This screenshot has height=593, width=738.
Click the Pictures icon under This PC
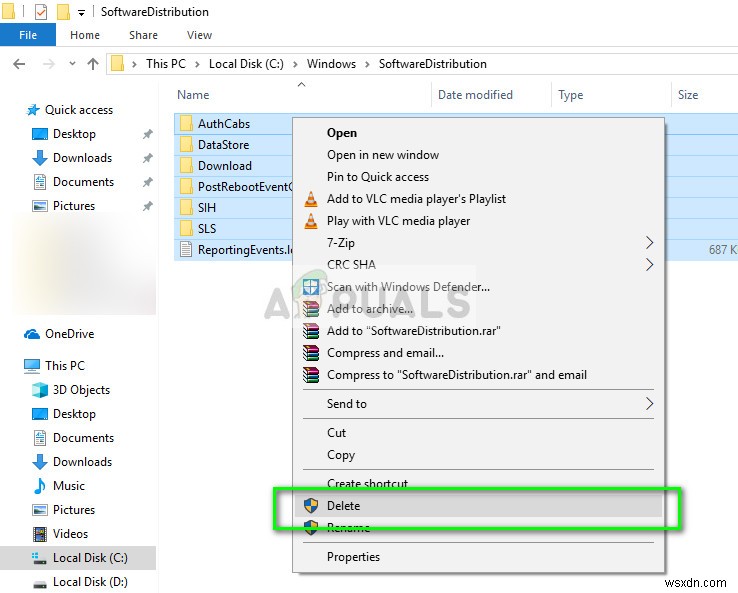(x=40, y=510)
